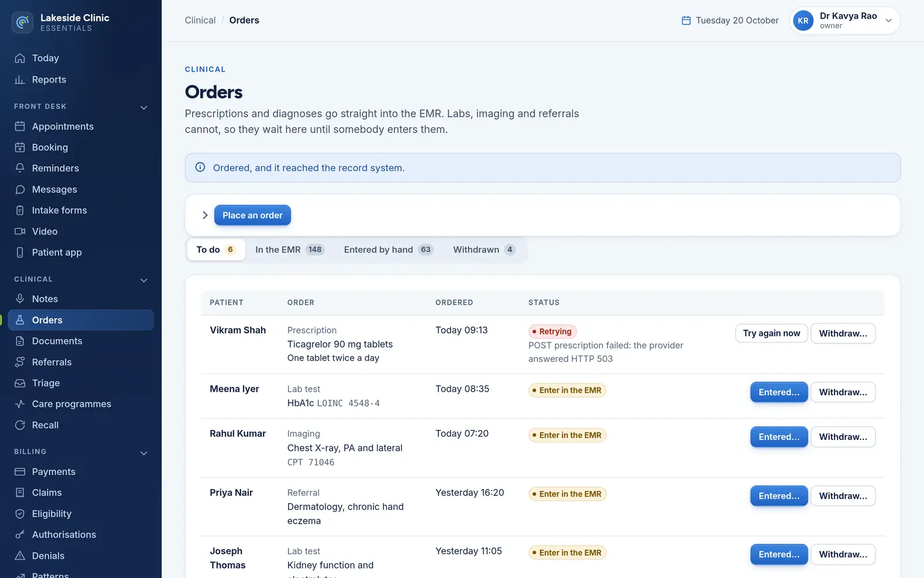Click the Appointments calendar icon
The width and height of the screenshot is (924, 578).
[x=20, y=127]
